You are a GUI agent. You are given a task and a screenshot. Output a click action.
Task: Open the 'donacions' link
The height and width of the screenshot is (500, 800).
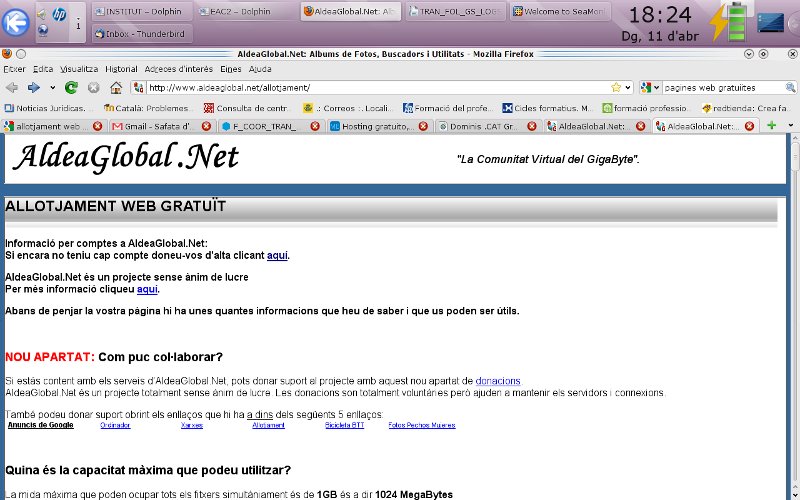498,381
